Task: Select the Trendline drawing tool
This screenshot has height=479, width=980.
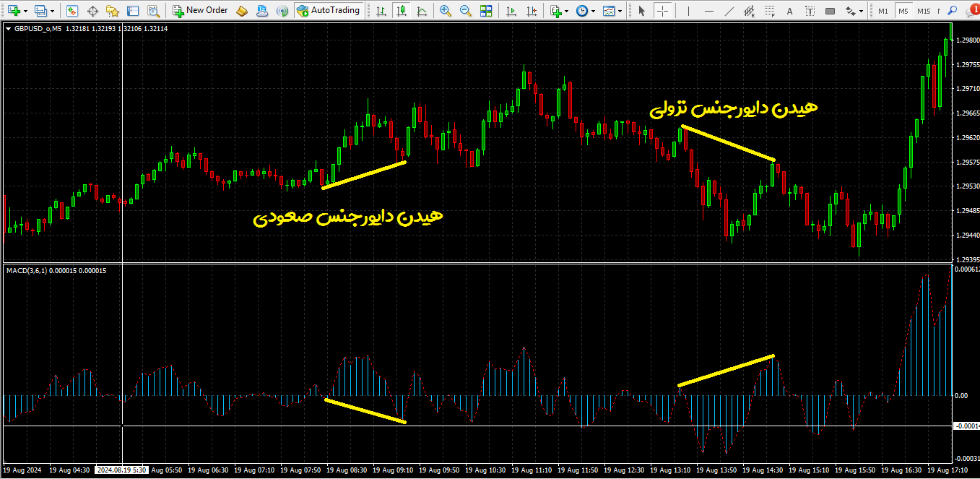Action: (729, 11)
